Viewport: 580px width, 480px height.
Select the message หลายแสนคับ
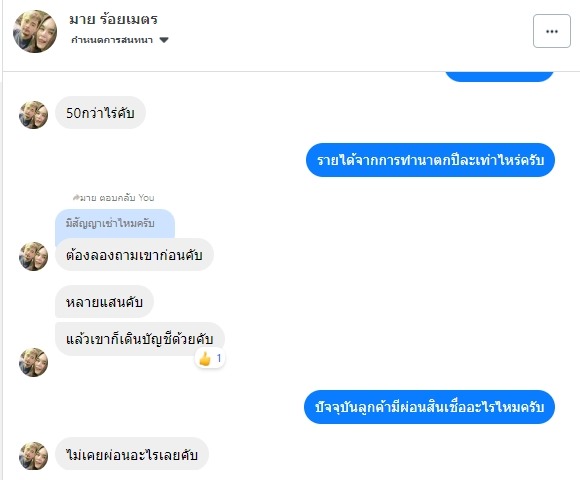pos(104,302)
